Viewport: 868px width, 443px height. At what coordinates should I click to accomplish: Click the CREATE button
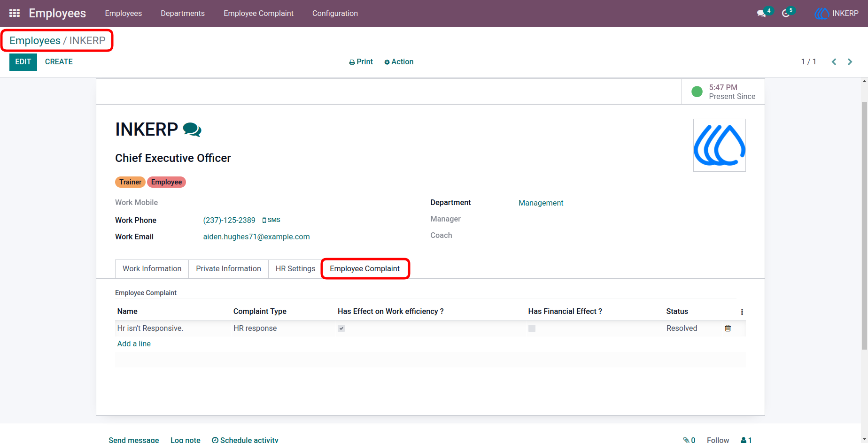tap(59, 62)
